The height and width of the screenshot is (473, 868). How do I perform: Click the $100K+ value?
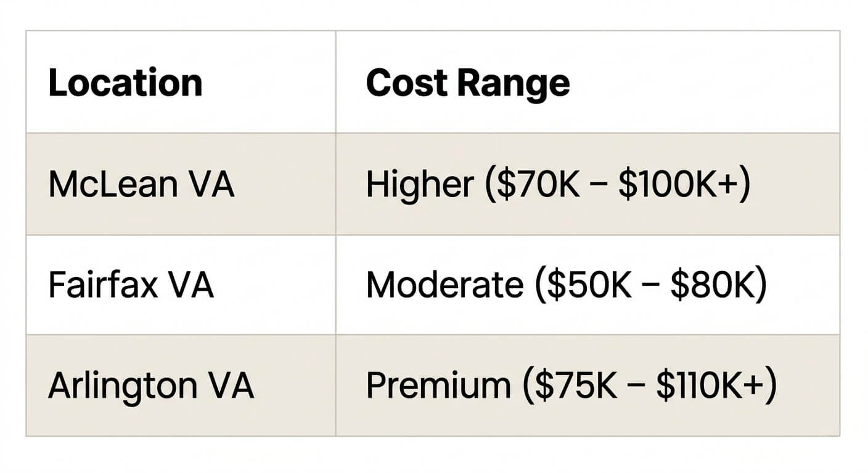[x=677, y=184]
